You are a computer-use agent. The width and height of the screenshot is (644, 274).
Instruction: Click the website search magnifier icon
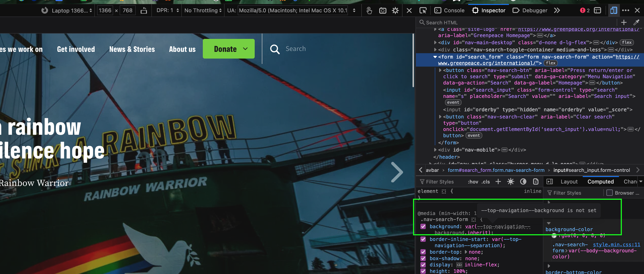click(x=275, y=49)
